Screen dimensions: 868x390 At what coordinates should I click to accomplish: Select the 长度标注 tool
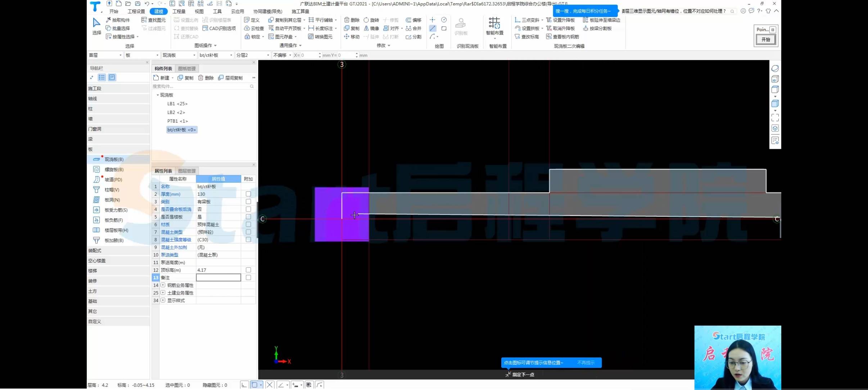point(321,28)
